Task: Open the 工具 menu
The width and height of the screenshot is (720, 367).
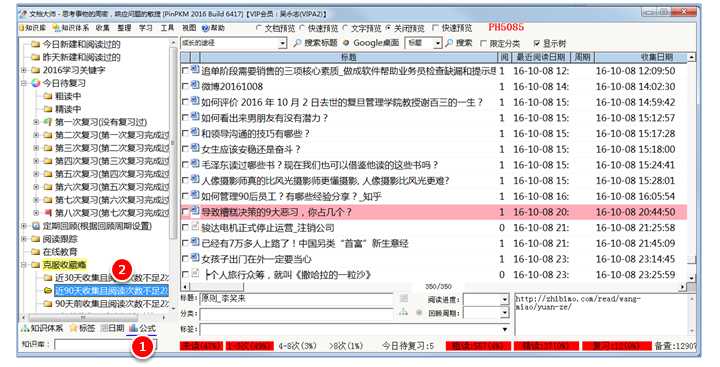Action: [x=167, y=28]
